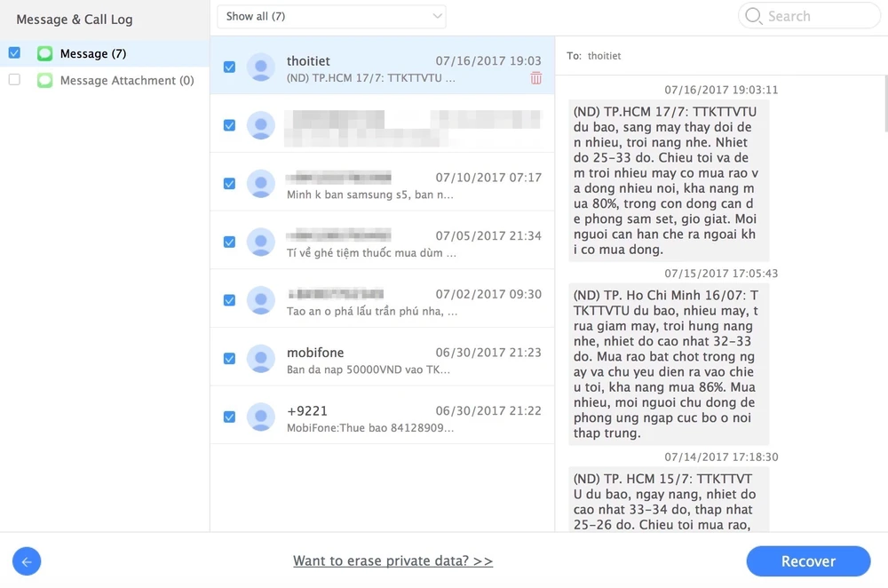Click the Message Attachment category icon
This screenshot has height=588, width=888.
coord(44,81)
